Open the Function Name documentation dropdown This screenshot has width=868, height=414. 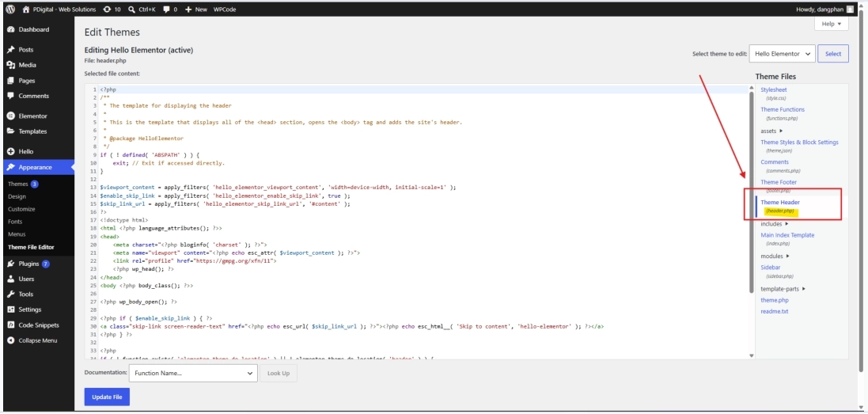[193, 373]
